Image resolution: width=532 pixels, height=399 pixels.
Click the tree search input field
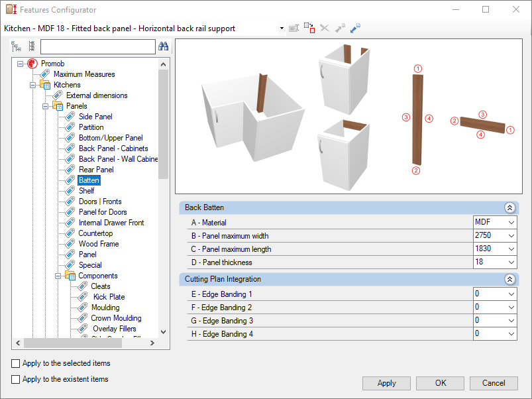coord(98,46)
